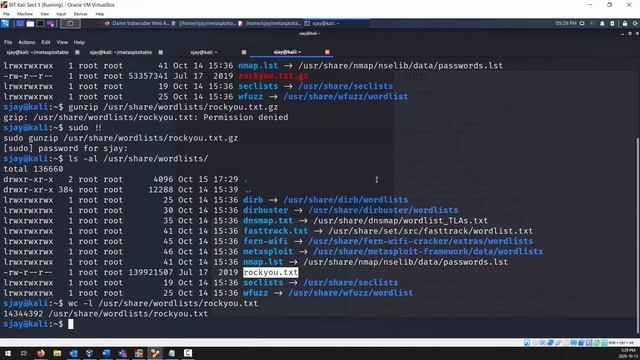This screenshot has width=640, height=360.
Task: Open VirtualBox View menu
Action: [x=44, y=14]
